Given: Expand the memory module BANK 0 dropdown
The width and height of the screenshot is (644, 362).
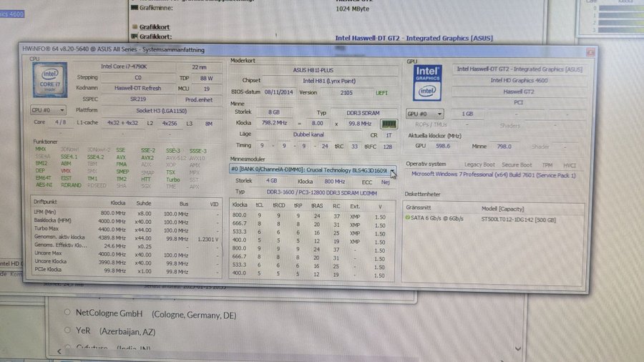Looking at the screenshot, I should (393, 170).
